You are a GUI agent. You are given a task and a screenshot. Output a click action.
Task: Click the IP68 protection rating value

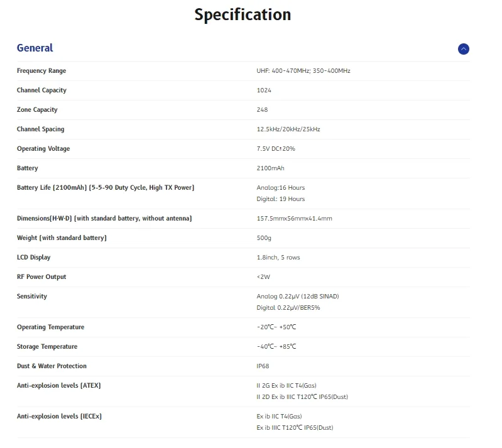(263, 366)
